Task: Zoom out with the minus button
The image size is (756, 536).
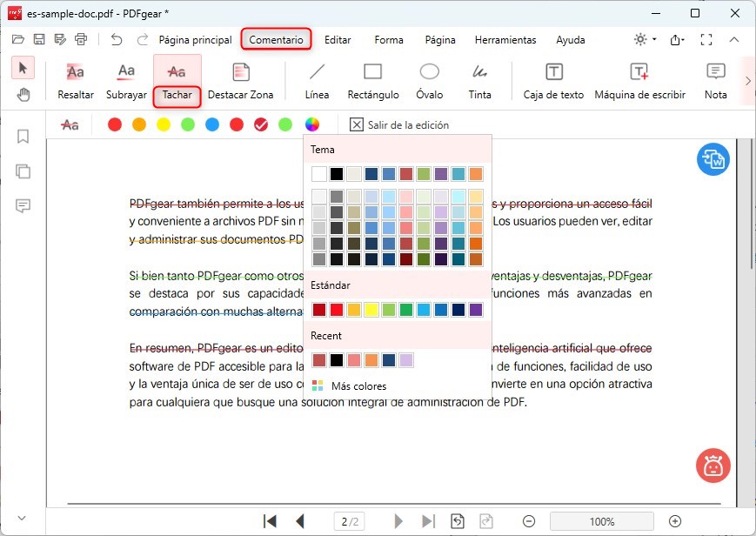Action: click(x=529, y=521)
